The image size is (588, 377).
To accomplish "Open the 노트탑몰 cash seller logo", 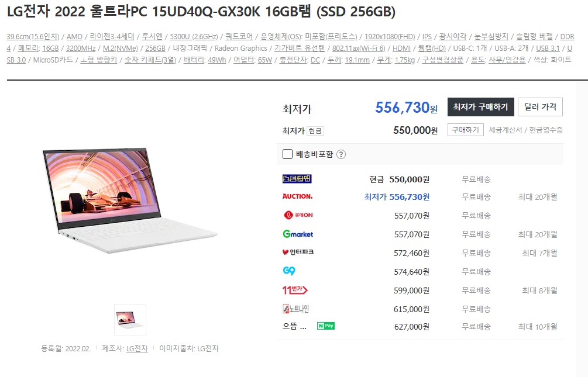I will point(297,179).
